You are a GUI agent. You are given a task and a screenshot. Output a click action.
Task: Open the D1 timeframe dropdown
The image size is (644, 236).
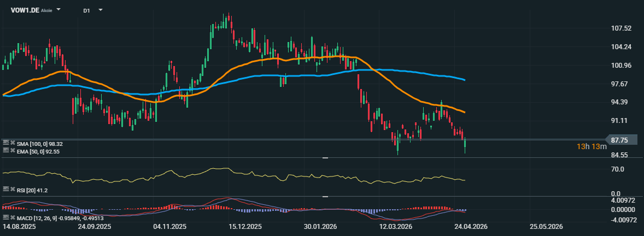(100, 10)
